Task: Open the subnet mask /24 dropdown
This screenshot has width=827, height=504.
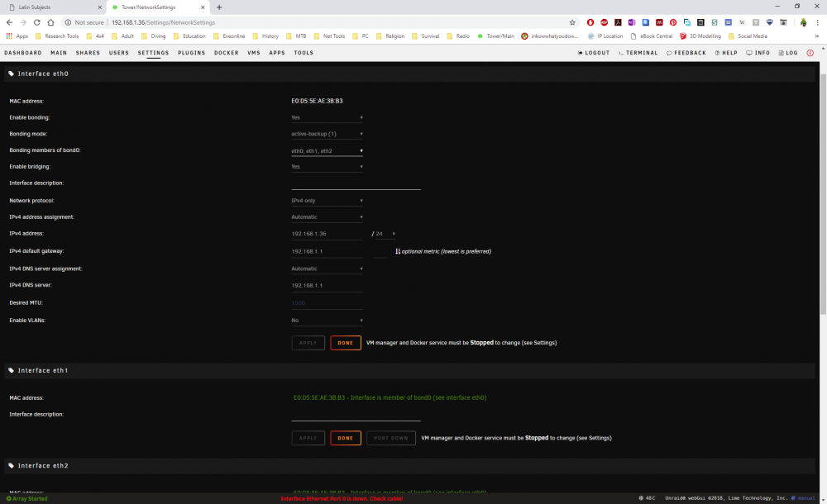Action: [x=385, y=234]
